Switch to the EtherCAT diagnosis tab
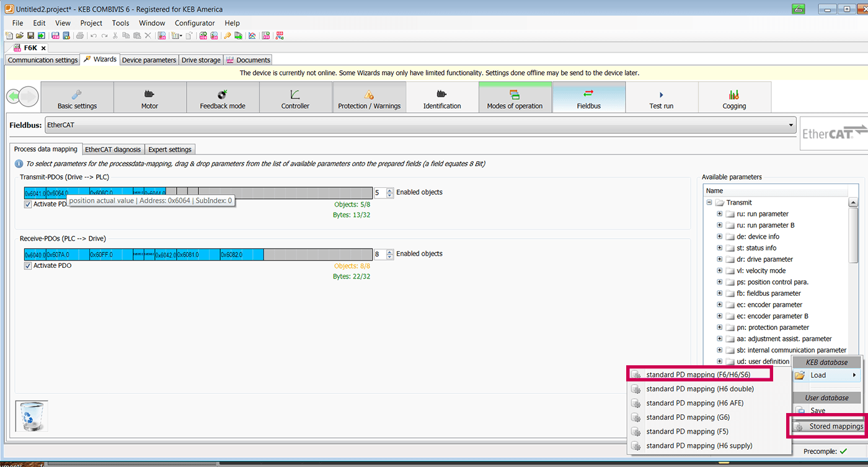This screenshot has width=868, height=467. (x=113, y=149)
